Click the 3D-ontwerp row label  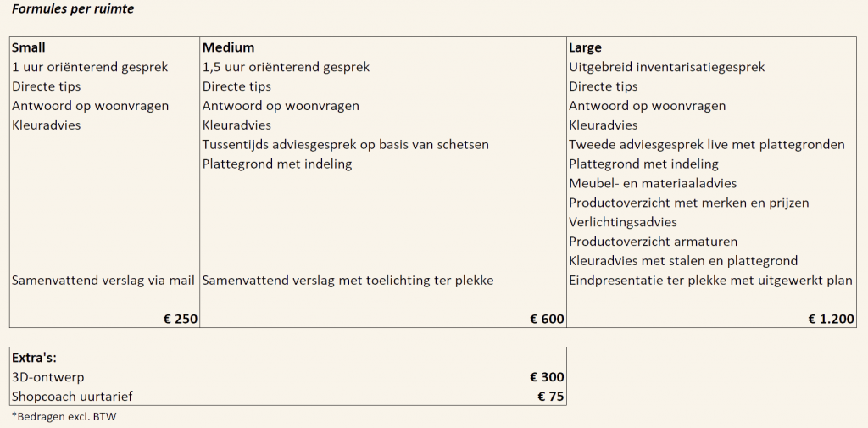[48, 377]
